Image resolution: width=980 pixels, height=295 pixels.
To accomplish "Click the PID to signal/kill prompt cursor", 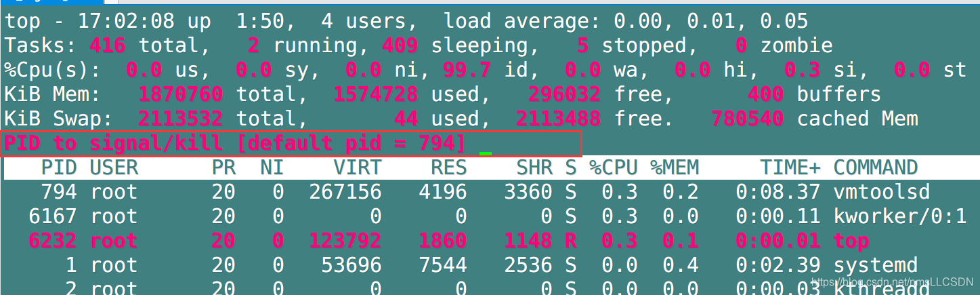I will pos(485,153).
